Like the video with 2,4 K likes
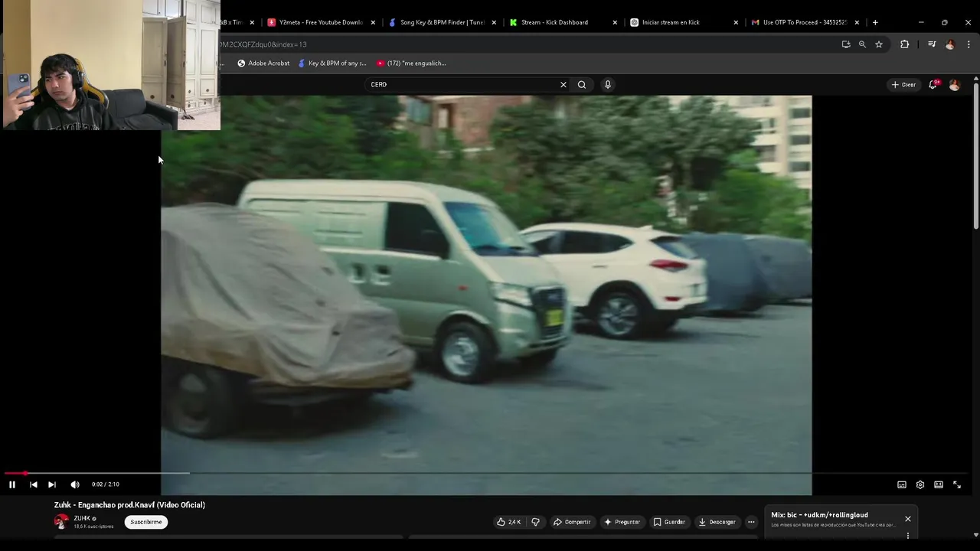Screen dimensions: 980x551 click(x=509, y=522)
